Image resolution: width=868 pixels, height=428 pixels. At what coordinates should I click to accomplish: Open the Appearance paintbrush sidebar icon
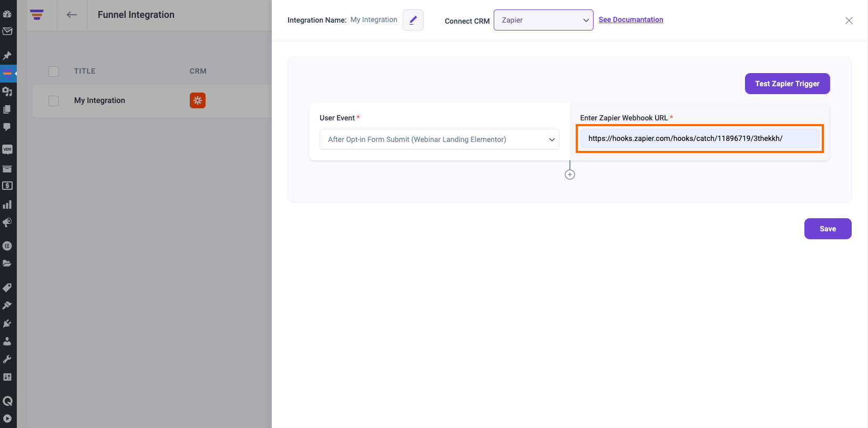(x=7, y=305)
